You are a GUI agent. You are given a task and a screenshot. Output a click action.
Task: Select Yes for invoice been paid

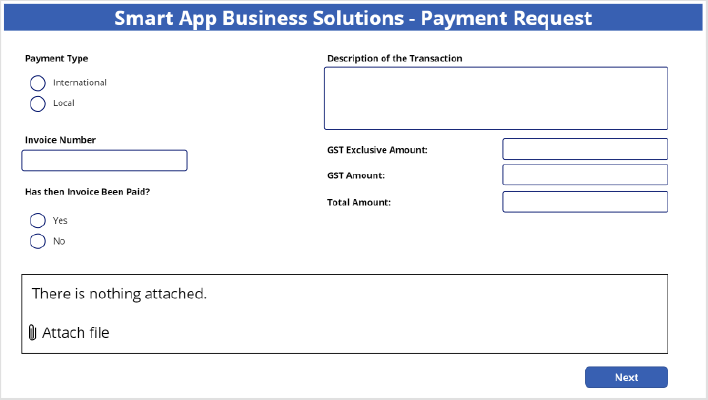(38, 220)
